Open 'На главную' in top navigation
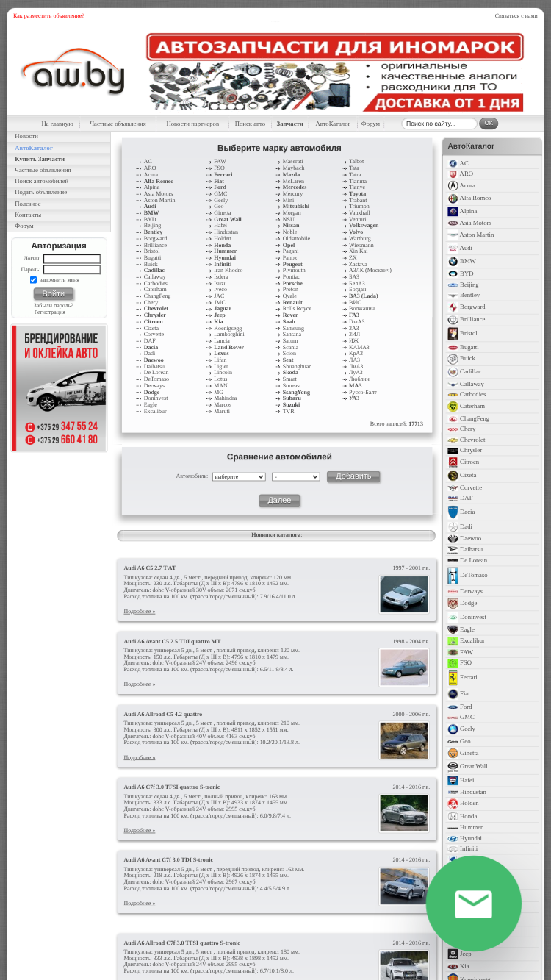This screenshot has width=551, height=980. click(57, 124)
